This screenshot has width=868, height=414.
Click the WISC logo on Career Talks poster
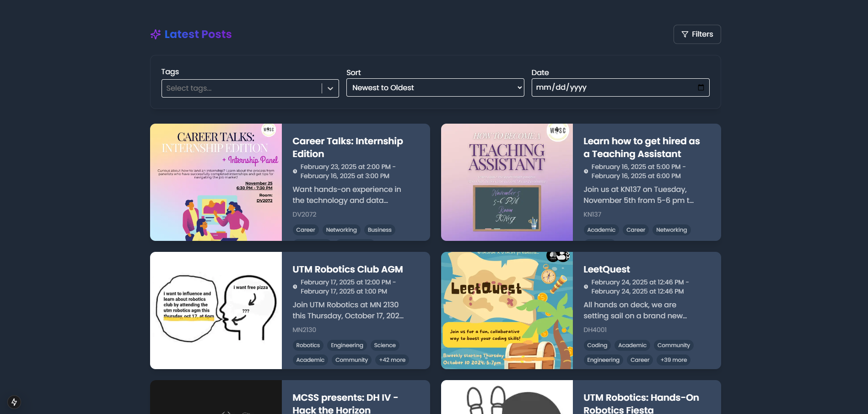click(269, 130)
